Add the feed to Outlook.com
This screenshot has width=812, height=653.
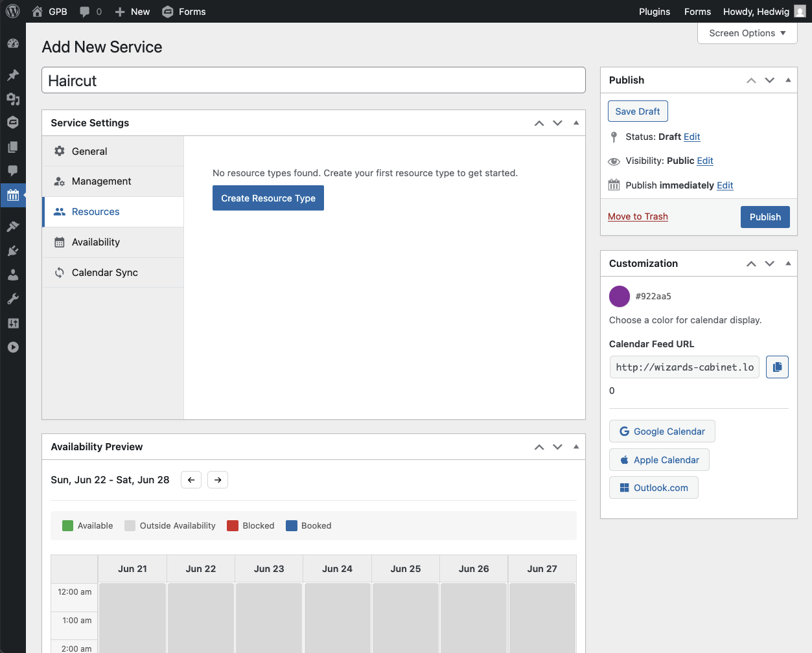pyautogui.click(x=654, y=488)
